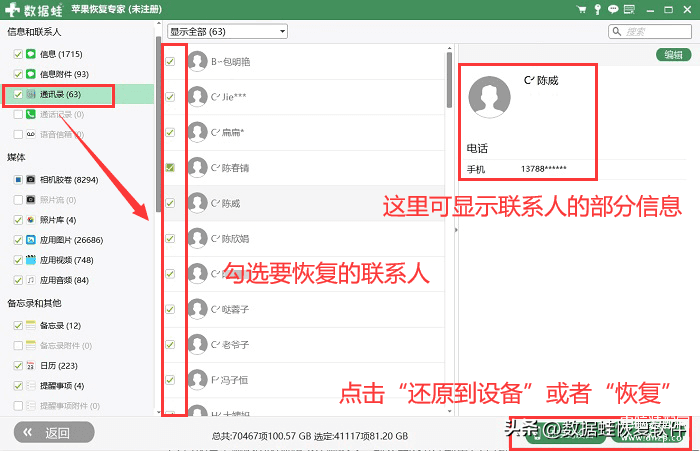This screenshot has width=700, height=451.
Task: Click the 信息 messages icon
Action: coord(31,52)
